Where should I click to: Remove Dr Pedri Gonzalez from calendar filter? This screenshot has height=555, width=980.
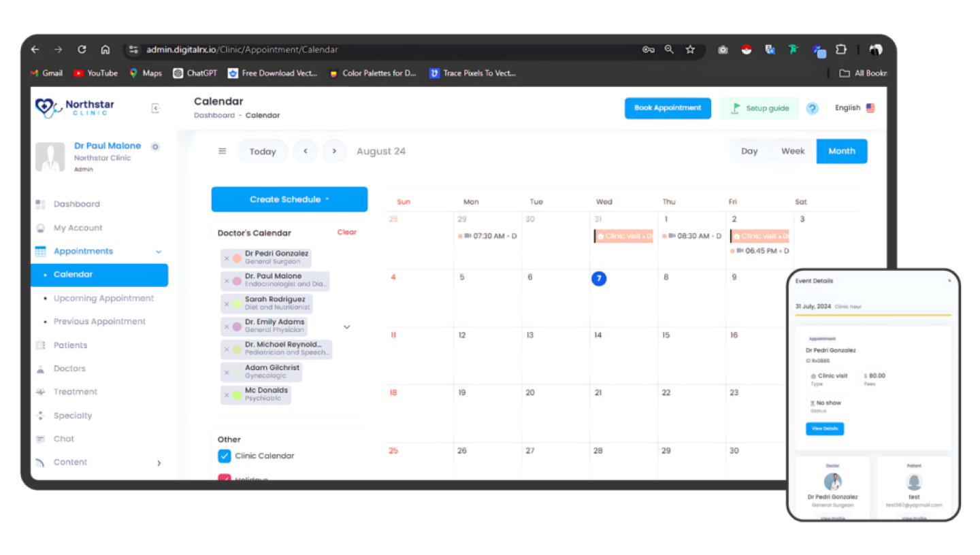tap(227, 258)
